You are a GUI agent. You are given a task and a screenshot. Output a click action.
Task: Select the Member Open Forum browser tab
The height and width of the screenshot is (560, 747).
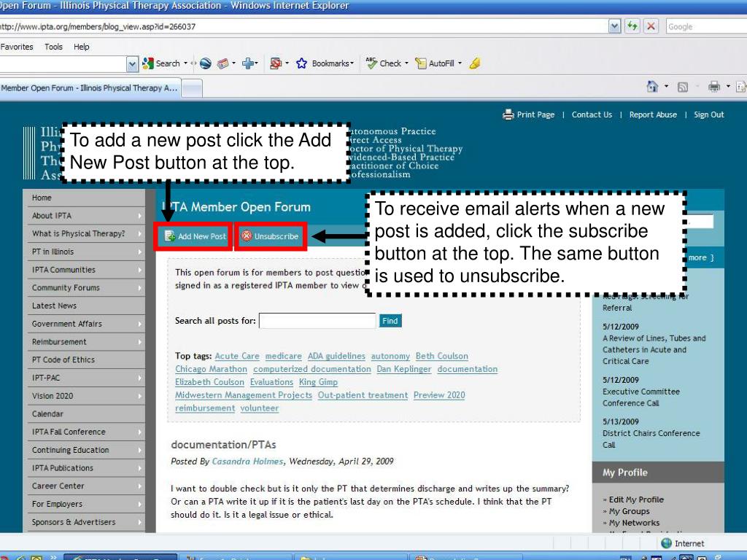tap(90, 88)
